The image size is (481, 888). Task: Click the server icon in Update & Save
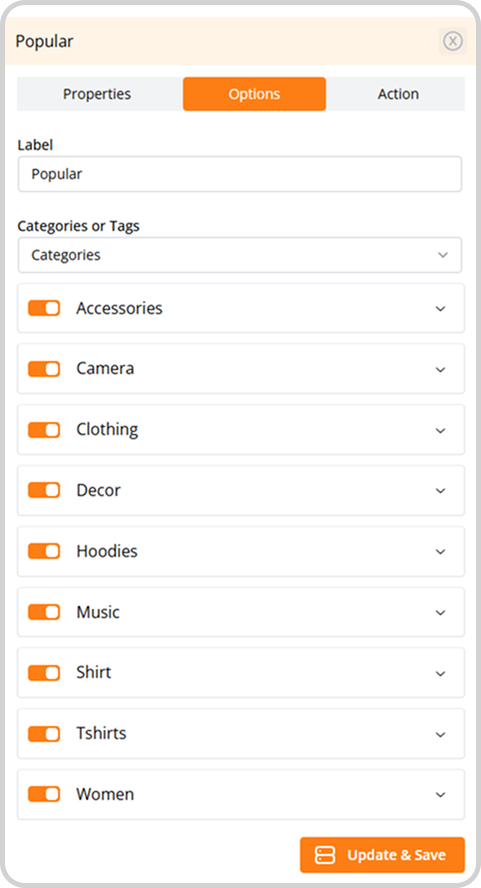click(325, 855)
